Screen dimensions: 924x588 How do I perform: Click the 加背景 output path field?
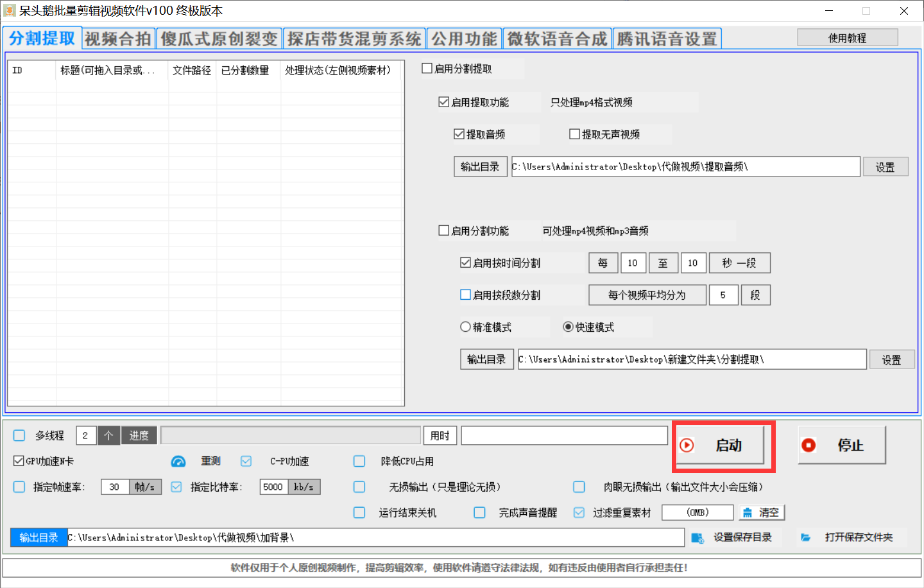click(x=375, y=537)
